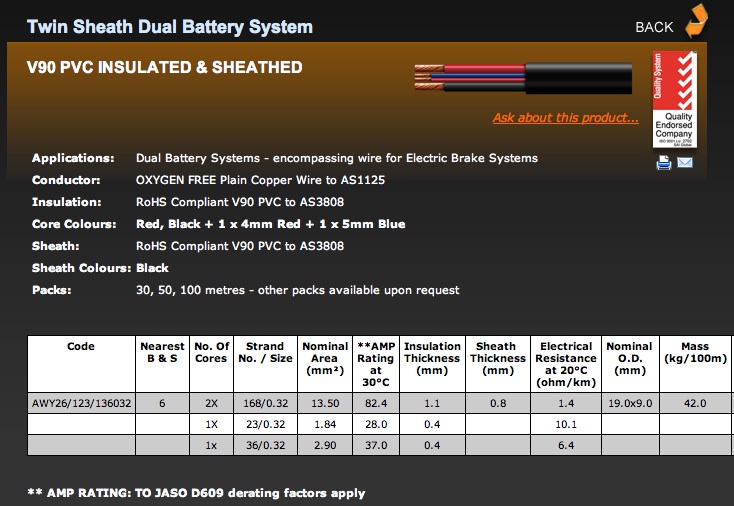
Task: Click the 82.4 amp rating cell
Action: coord(374,403)
